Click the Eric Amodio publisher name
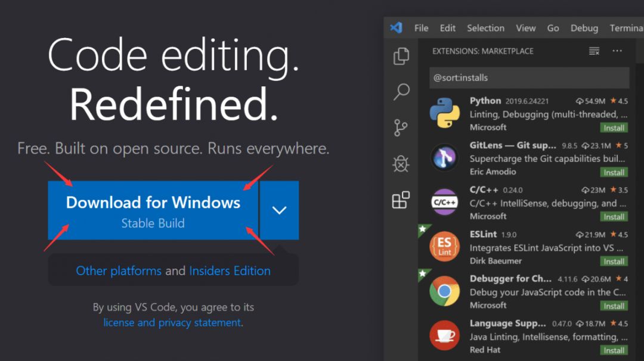This screenshot has height=361, width=644. click(x=493, y=172)
